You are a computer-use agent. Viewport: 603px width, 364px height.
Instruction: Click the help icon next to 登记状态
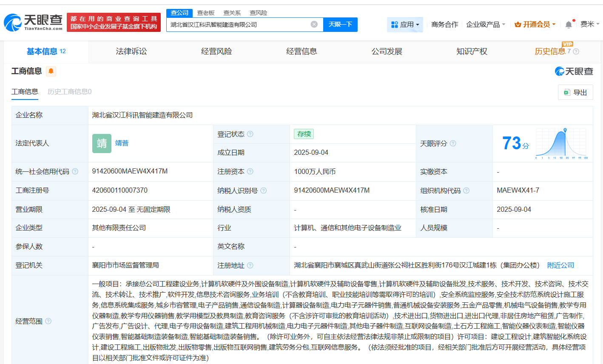251,134
